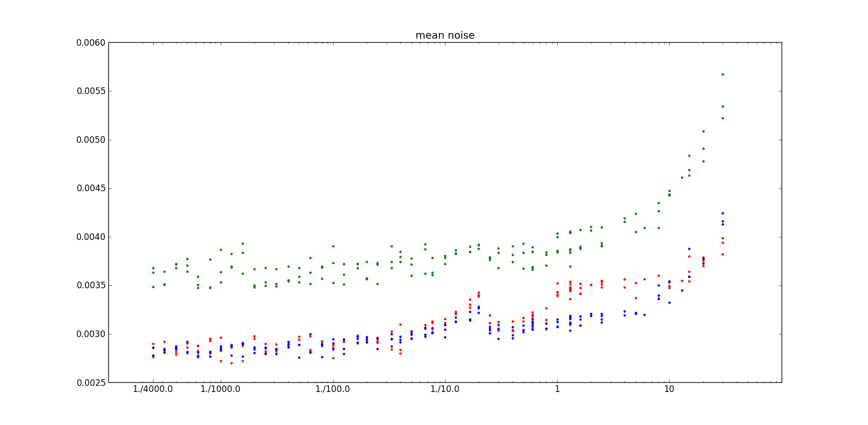Click the 'mean noise' chart title
The image size is (868, 425).
445,36
